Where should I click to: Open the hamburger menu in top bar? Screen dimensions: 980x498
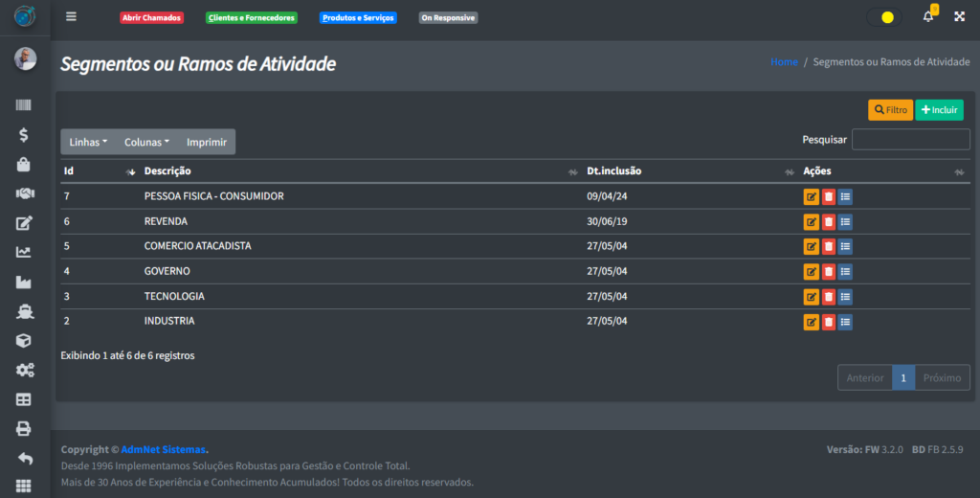[x=71, y=17]
